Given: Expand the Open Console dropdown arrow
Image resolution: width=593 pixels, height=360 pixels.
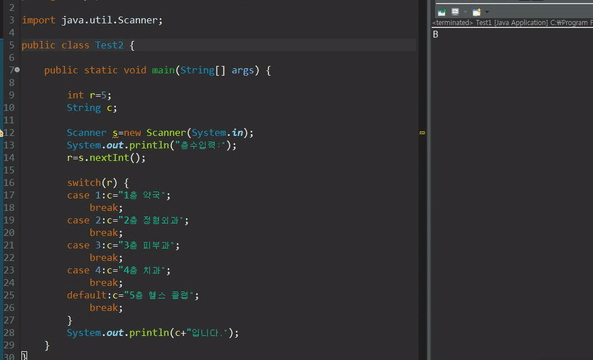Looking at the screenshot, I should [x=487, y=12].
